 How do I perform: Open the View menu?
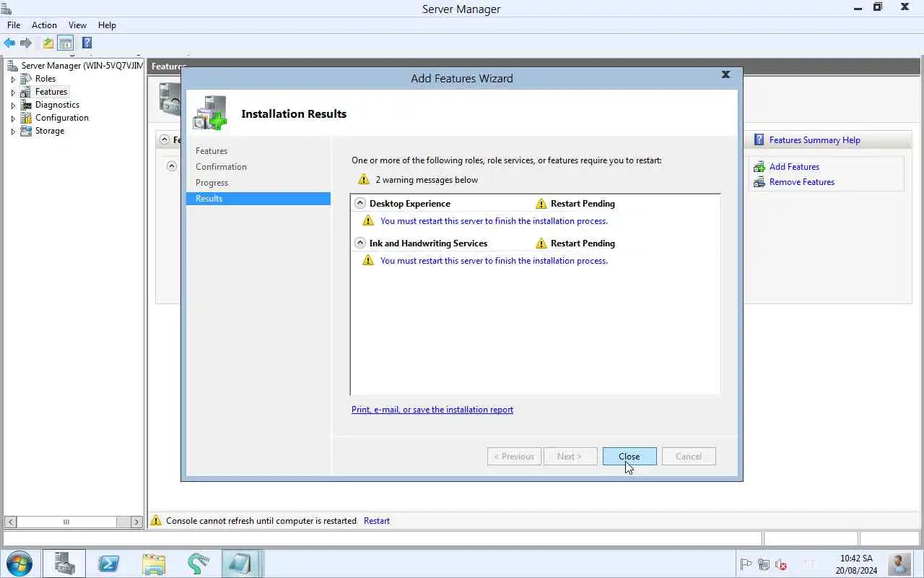[77, 25]
